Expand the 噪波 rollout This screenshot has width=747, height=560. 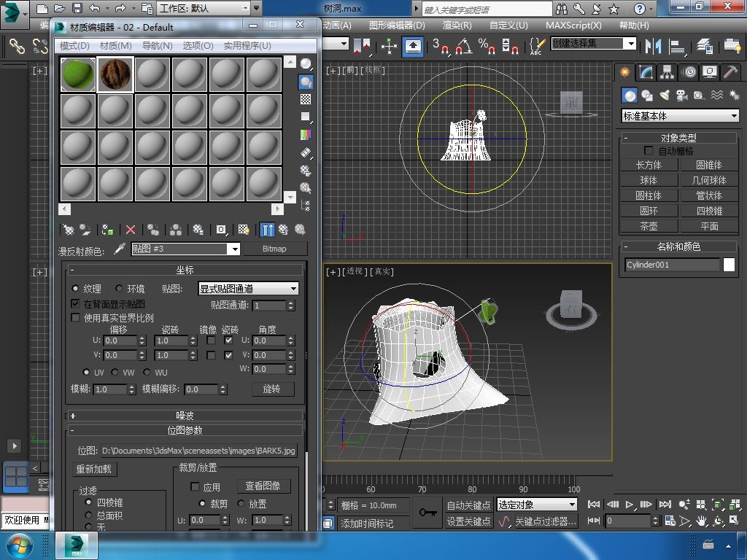185,416
